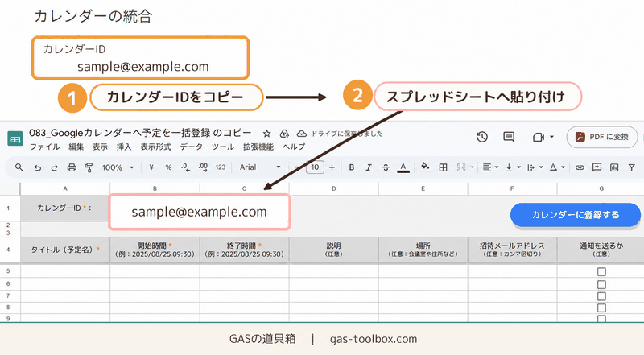The width and height of the screenshot is (644, 355).
Task: Toggle Italic formatting
Action: (369, 167)
